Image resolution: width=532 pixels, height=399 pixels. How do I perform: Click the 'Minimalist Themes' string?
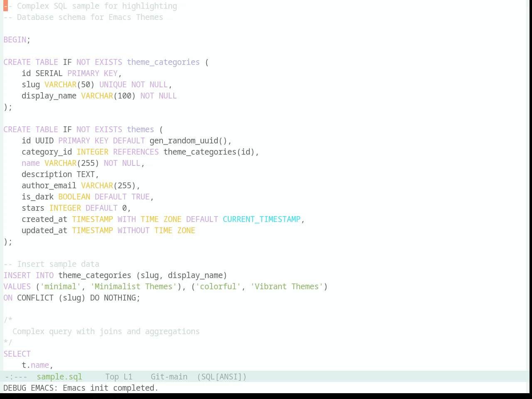pos(133,286)
